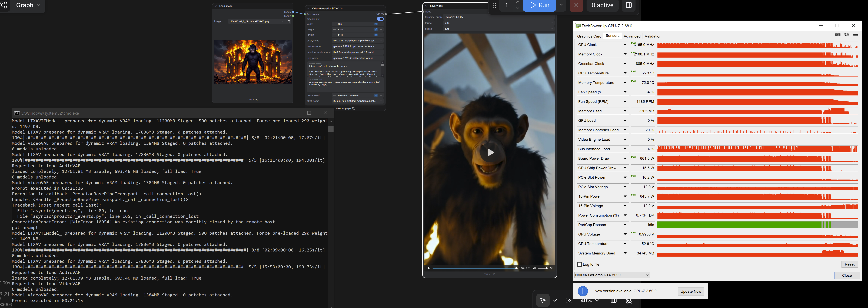
Task: Click the GPU-Z refresh sensors icon
Action: click(846, 35)
